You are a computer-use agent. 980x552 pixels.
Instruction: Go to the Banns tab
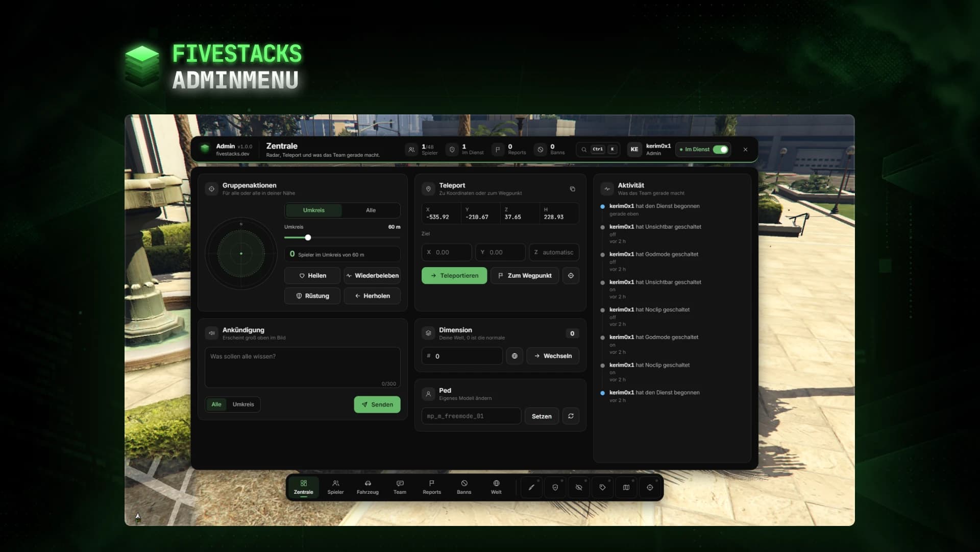pos(464,487)
